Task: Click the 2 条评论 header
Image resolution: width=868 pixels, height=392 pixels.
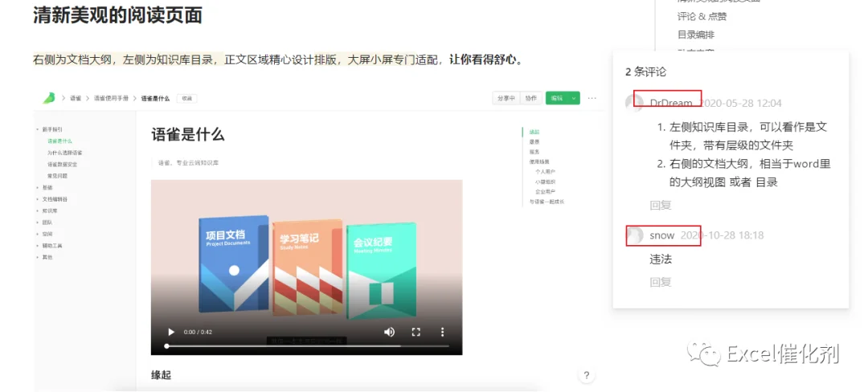Action: click(645, 71)
